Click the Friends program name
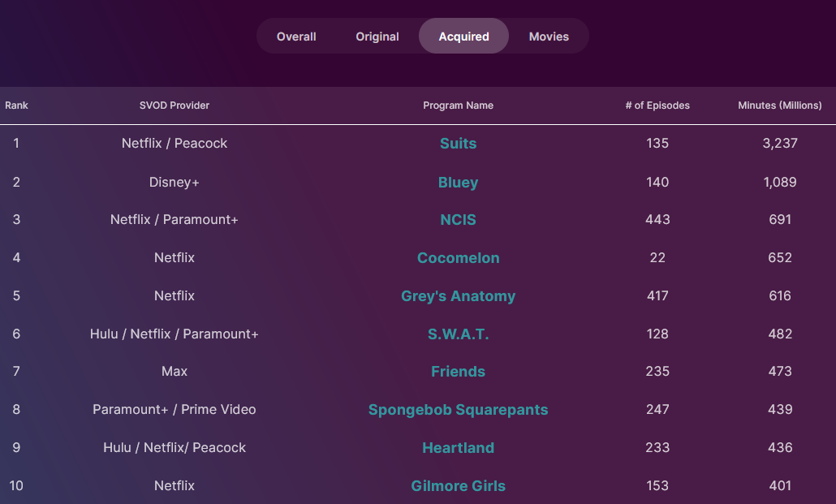Screen dimensions: 836x504 (458, 372)
